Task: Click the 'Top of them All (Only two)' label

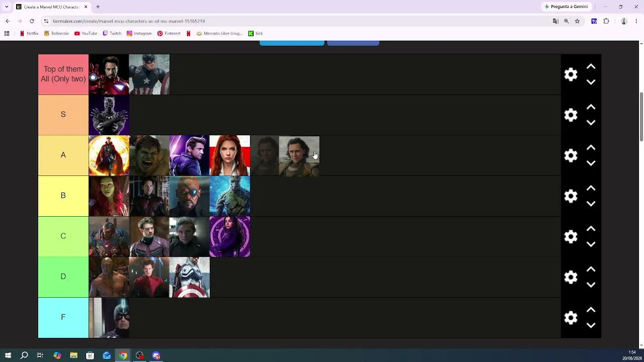Action: tap(63, 74)
